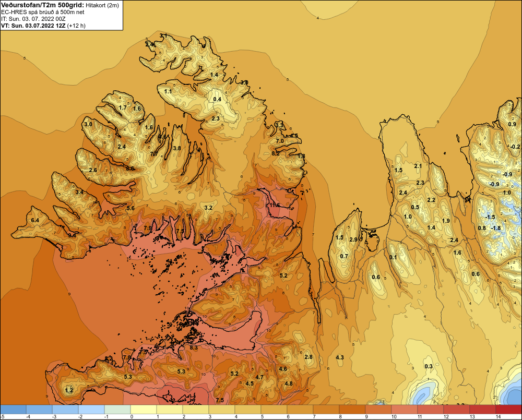Click the map title 'Veðurstofan/T2m 500grid'
522x420 pixels.
click(42, 5)
